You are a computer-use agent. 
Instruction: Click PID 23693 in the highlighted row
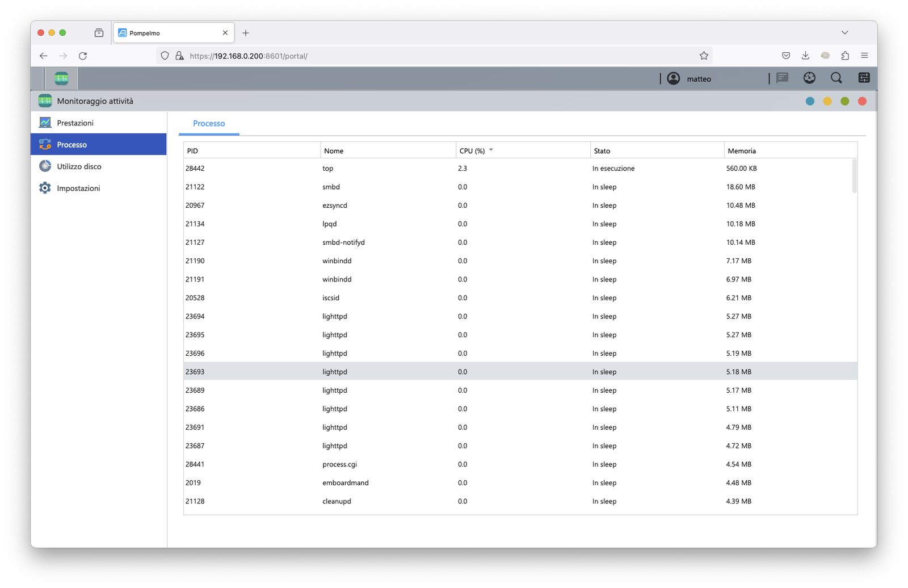tap(195, 372)
